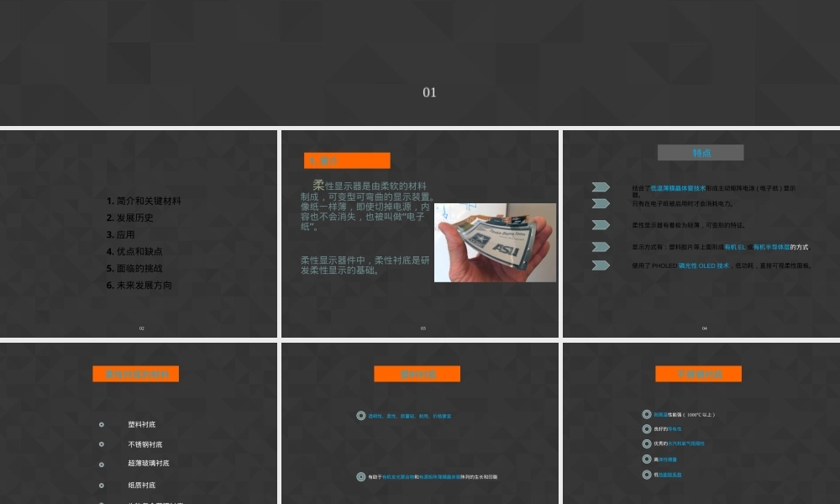Click page number '02' at slide bottom

point(141,328)
